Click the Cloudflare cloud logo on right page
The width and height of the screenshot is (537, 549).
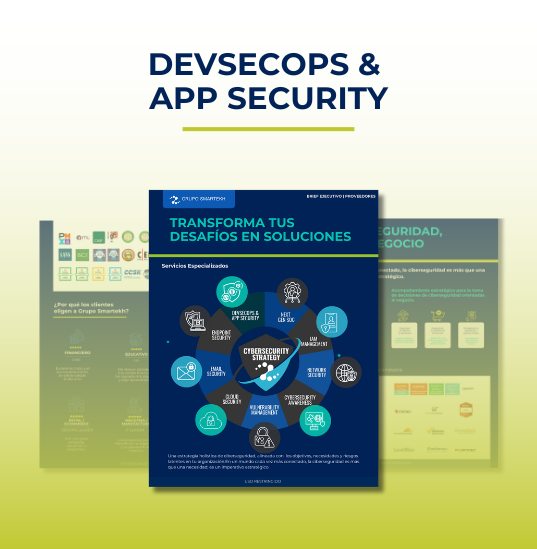pyautogui.click(x=403, y=431)
